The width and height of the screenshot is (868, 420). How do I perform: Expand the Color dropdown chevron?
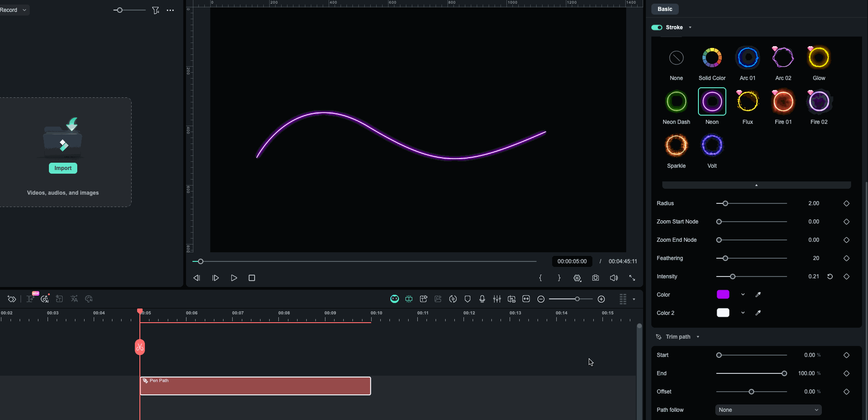tap(742, 294)
